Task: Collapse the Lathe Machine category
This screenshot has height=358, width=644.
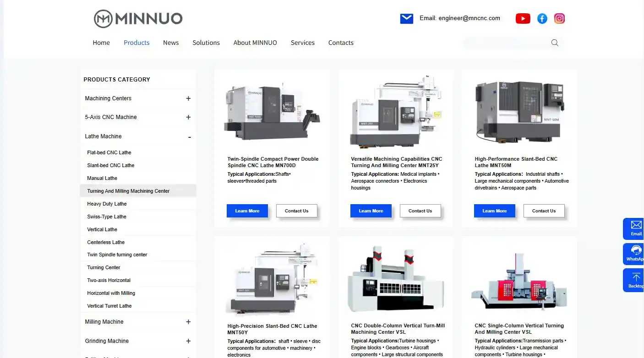Action: click(189, 137)
